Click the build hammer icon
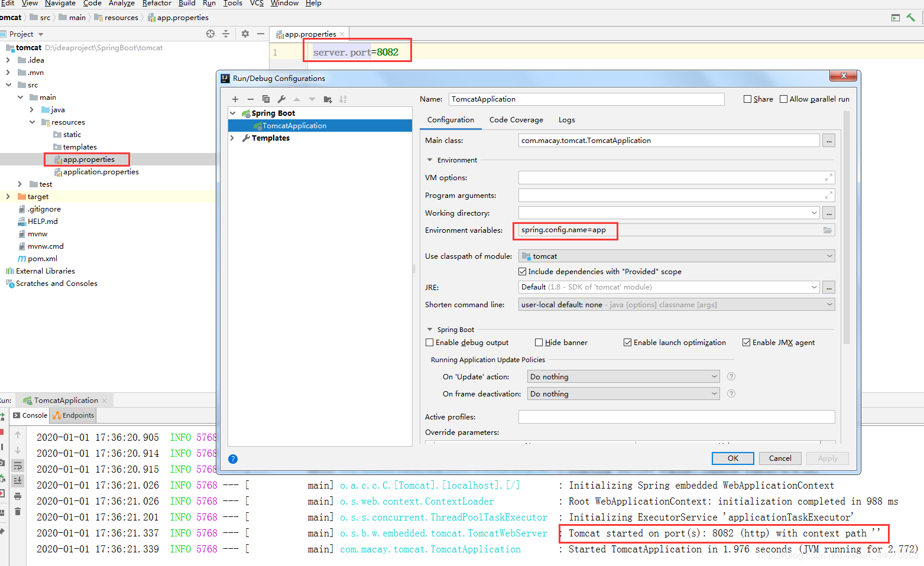 pos(910,18)
